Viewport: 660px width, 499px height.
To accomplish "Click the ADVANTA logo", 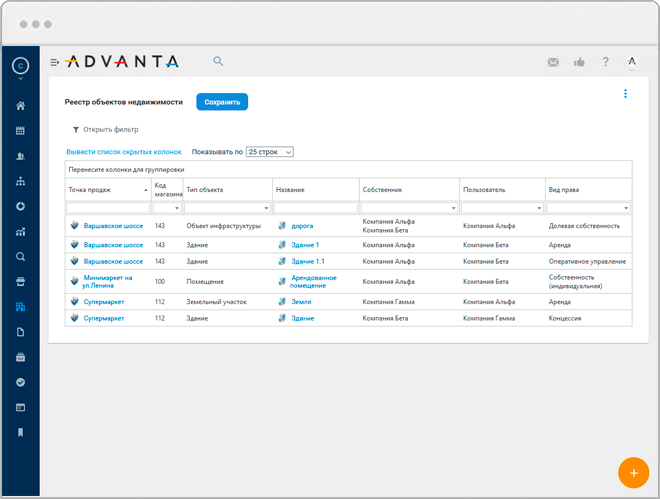I will coord(122,61).
